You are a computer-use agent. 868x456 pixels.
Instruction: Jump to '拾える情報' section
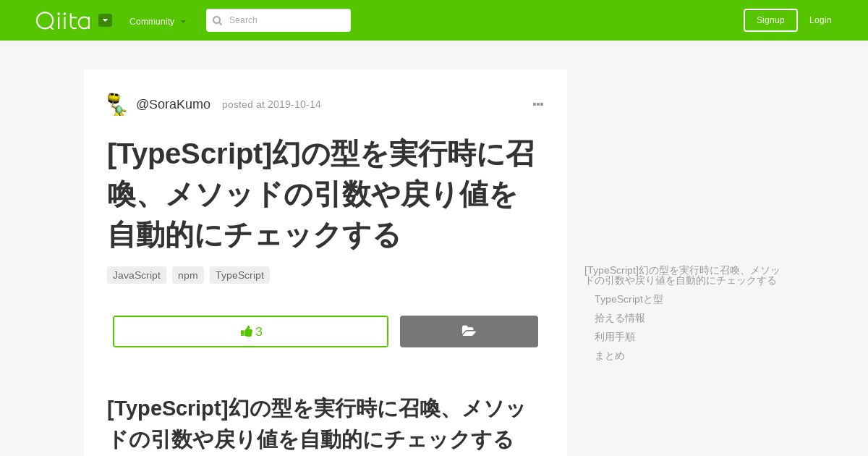(x=620, y=318)
